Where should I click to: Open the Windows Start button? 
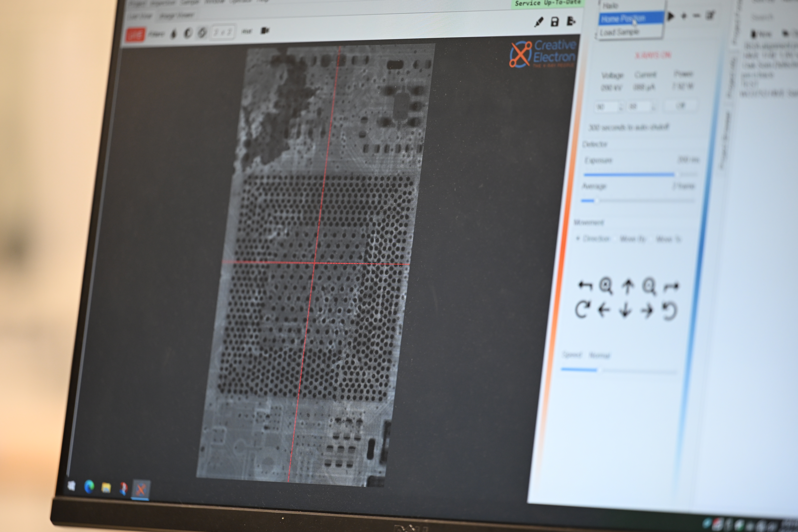point(72,486)
